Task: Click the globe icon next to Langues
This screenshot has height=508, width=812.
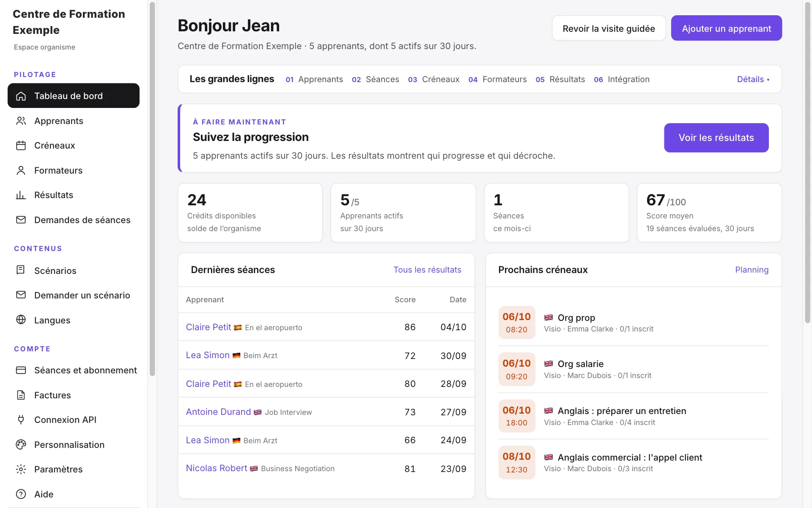Action: [21, 320]
